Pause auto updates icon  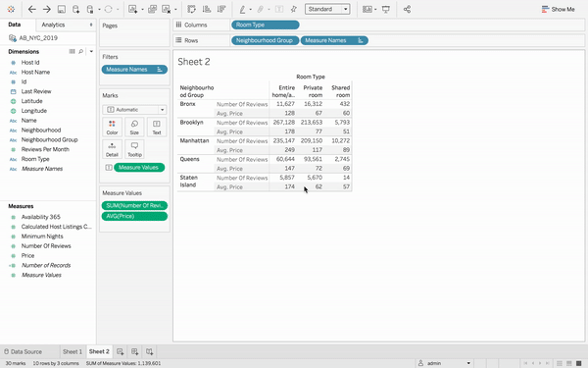click(90, 9)
